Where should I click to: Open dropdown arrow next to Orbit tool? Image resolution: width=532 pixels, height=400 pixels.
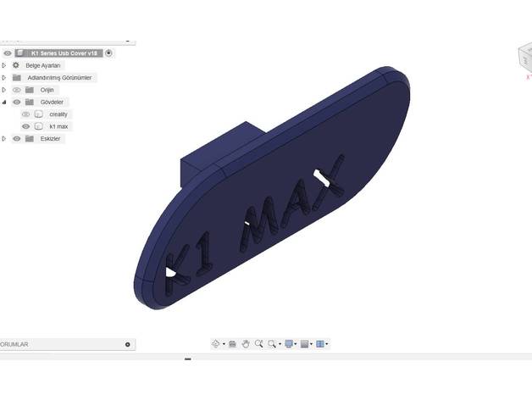pyautogui.click(x=224, y=344)
